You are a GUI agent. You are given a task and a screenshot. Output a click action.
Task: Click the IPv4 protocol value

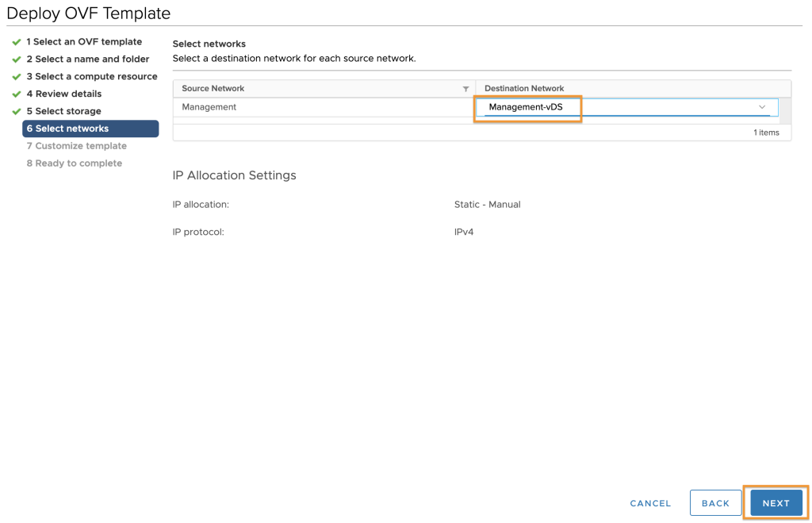coord(463,232)
